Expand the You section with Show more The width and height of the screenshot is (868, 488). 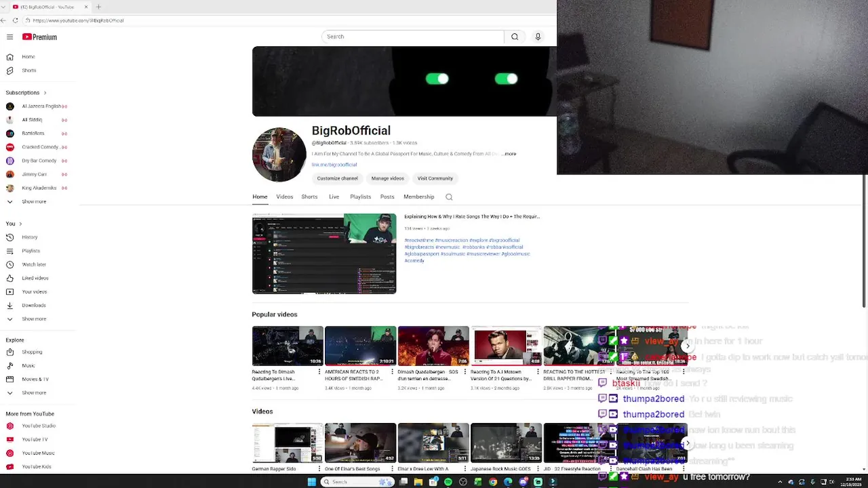(33, 319)
